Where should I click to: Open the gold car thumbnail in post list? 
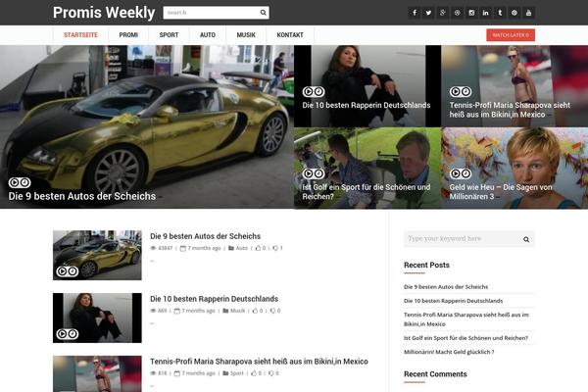click(x=97, y=255)
